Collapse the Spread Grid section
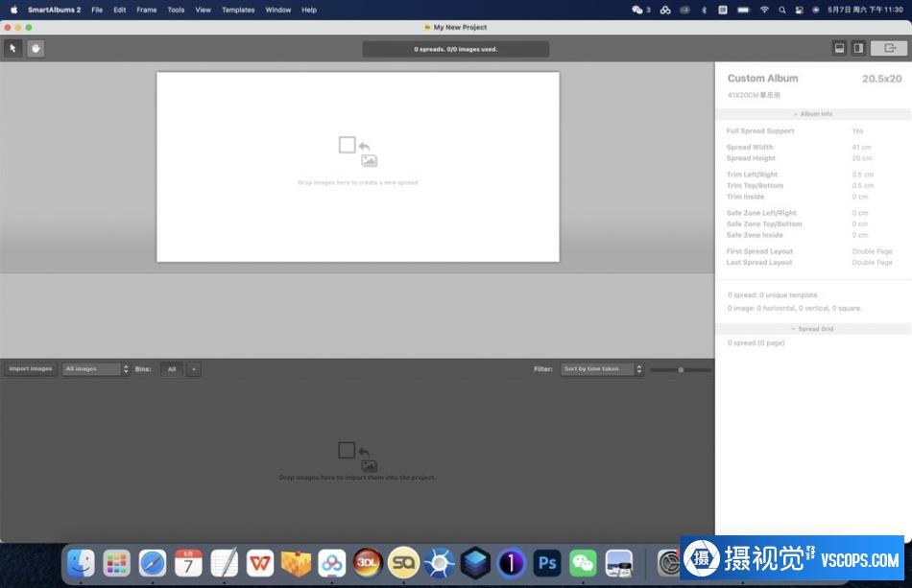Screen dimensions: 912x588 click(812, 329)
